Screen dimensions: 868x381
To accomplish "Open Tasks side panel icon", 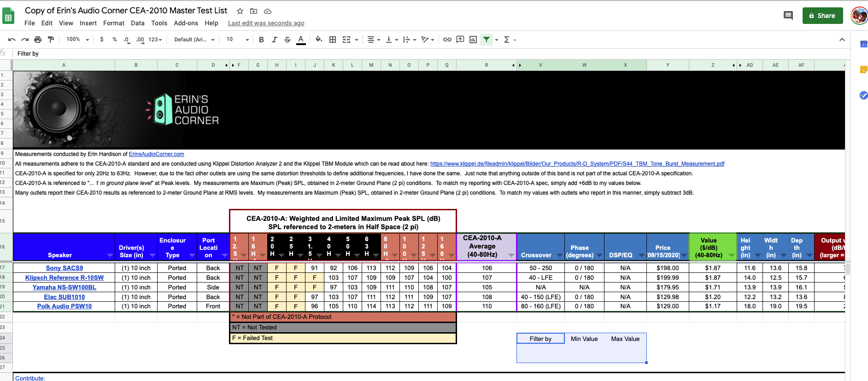I will (863, 95).
